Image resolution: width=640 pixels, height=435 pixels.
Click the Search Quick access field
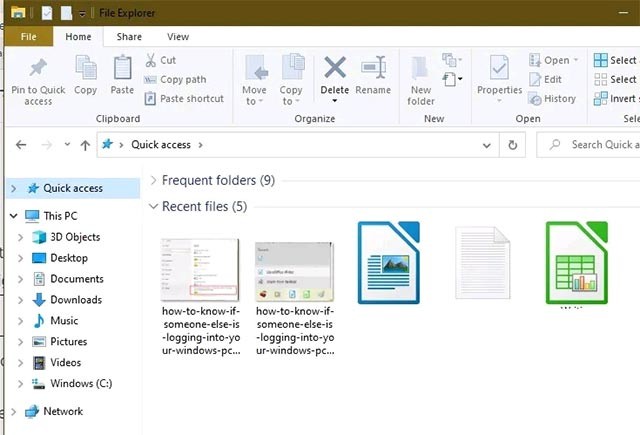click(595, 145)
